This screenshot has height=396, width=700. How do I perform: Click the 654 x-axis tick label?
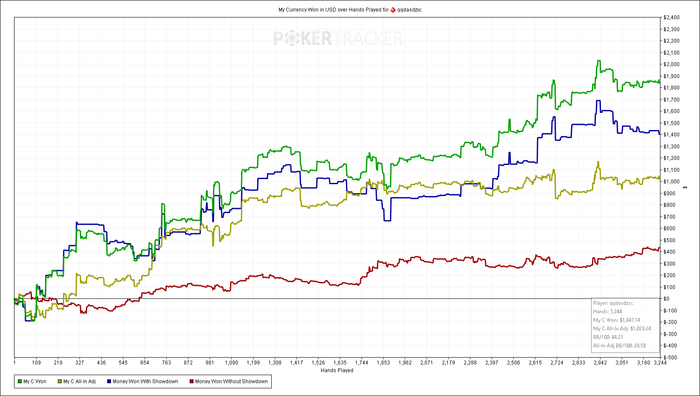click(x=145, y=363)
